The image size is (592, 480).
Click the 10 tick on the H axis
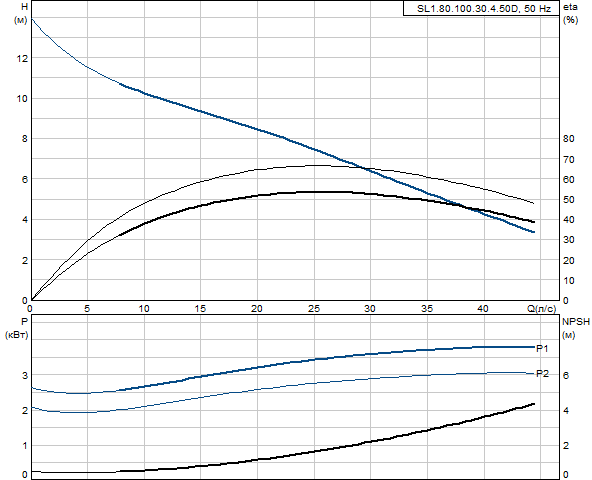pos(22,99)
